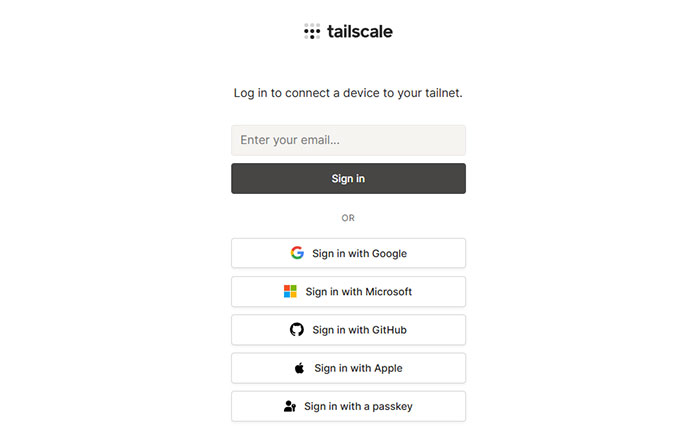Viewport: 698px width, 430px height.
Task: Pick 'Sign in with Apple' label
Action: pos(358,368)
